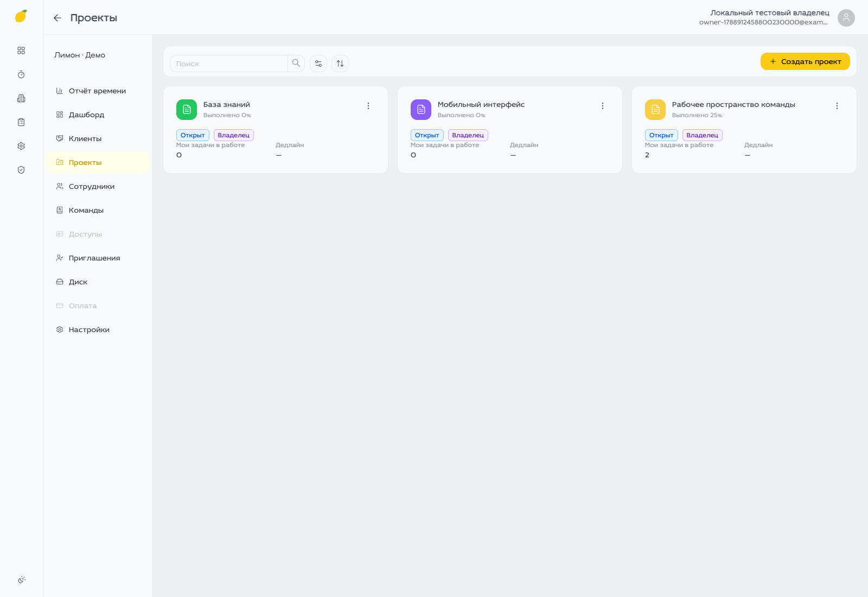Open the dashboard grid icon in the left rail
This screenshot has width=868, height=597.
tap(21, 50)
